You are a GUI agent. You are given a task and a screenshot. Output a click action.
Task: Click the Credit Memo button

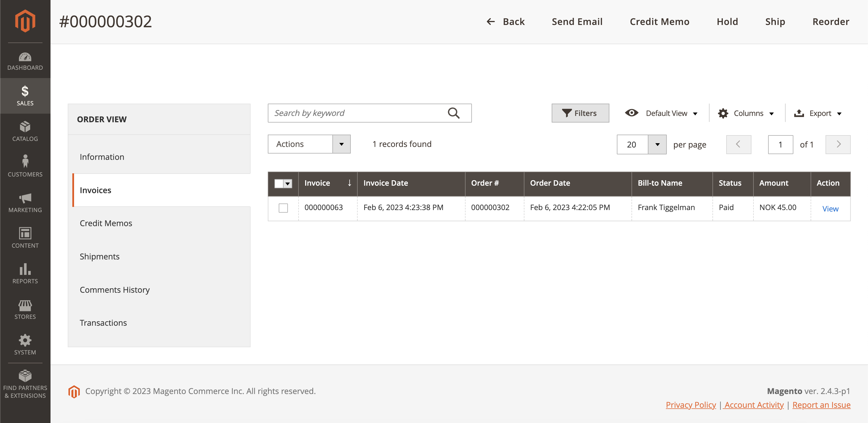(659, 22)
